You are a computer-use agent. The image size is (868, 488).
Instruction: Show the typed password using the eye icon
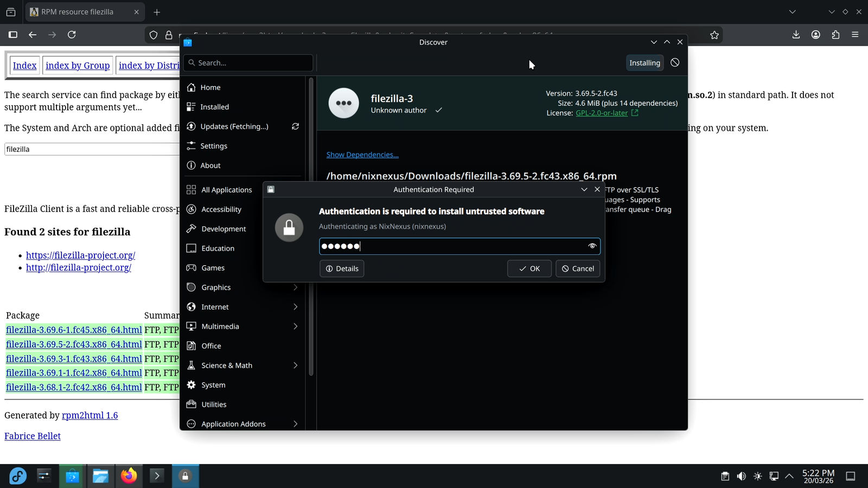coord(592,246)
